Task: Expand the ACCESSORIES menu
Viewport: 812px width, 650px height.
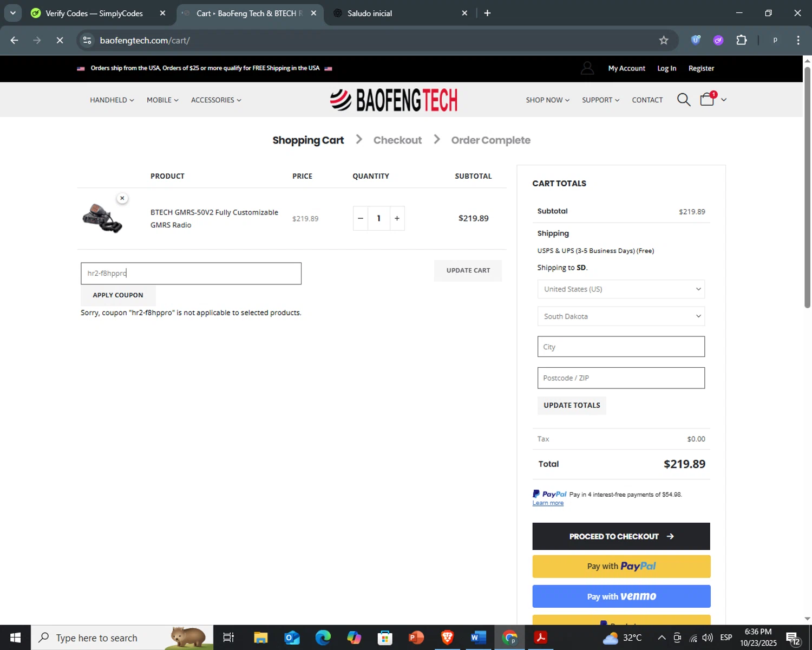Action: click(216, 100)
